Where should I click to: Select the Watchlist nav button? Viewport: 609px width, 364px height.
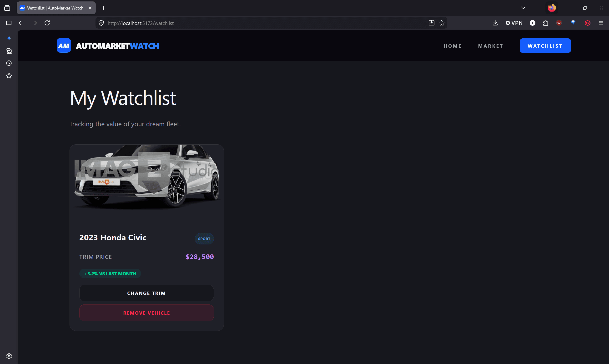[x=545, y=46]
